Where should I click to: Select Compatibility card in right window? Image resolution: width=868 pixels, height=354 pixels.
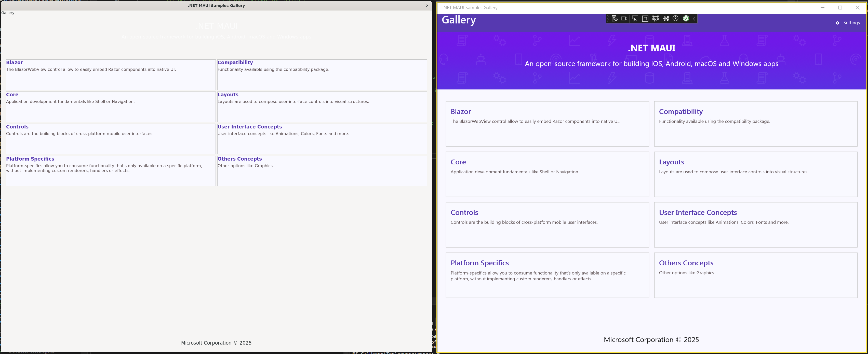(x=755, y=124)
